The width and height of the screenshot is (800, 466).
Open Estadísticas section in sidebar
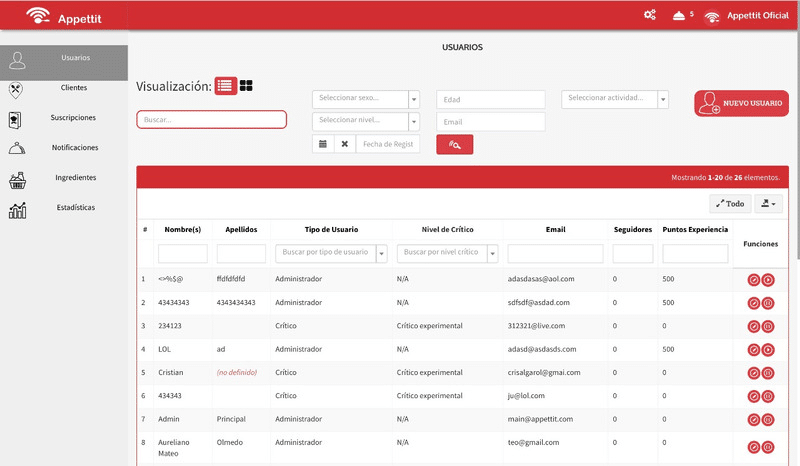73,208
